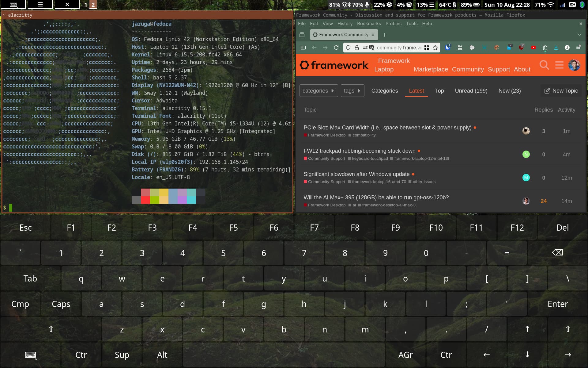The image size is (588, 368).
Task: Click the Extensions puzzle piece icon
Action: tap(545, 48)
